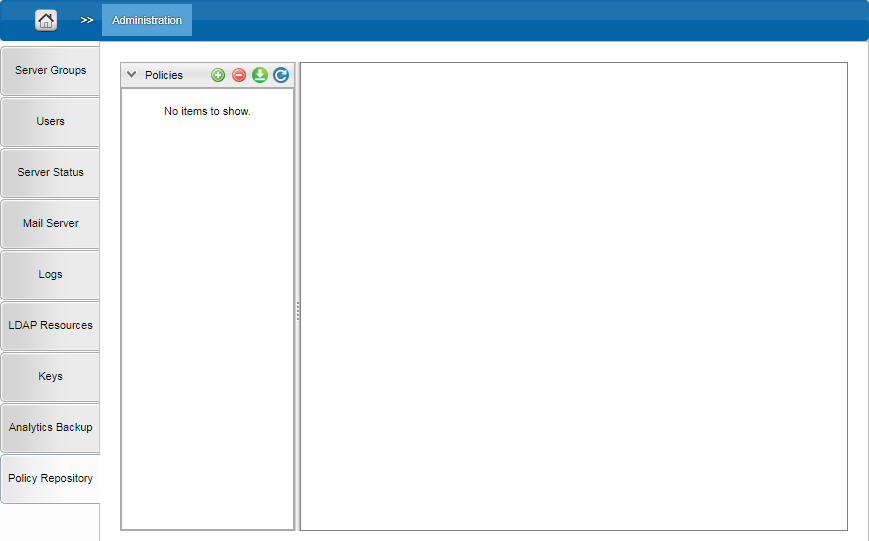Click the "No items to show." text
869x541 pixels.
click(207, 111)
